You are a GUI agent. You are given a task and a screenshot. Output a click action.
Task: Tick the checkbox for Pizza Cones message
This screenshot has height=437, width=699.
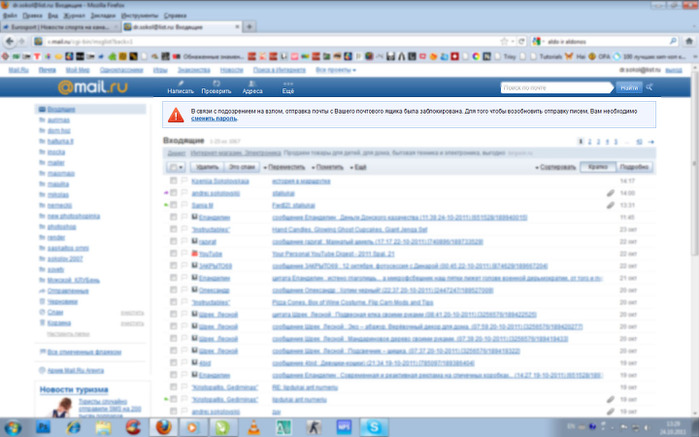click(173, 302)
